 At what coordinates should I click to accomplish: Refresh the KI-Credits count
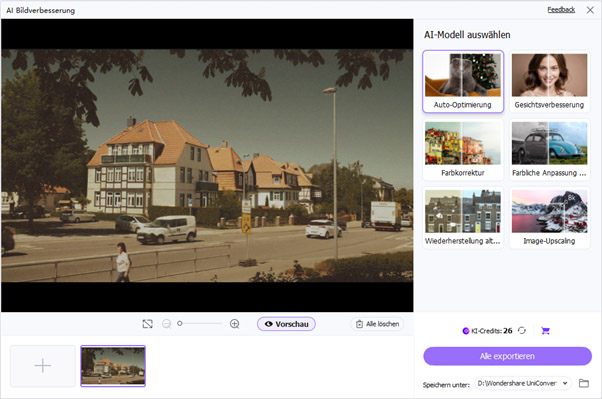(x=522, y=330)
